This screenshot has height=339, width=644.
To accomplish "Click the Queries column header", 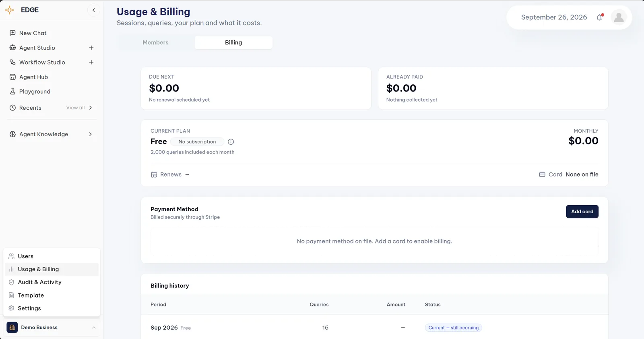I will point(319,305).
